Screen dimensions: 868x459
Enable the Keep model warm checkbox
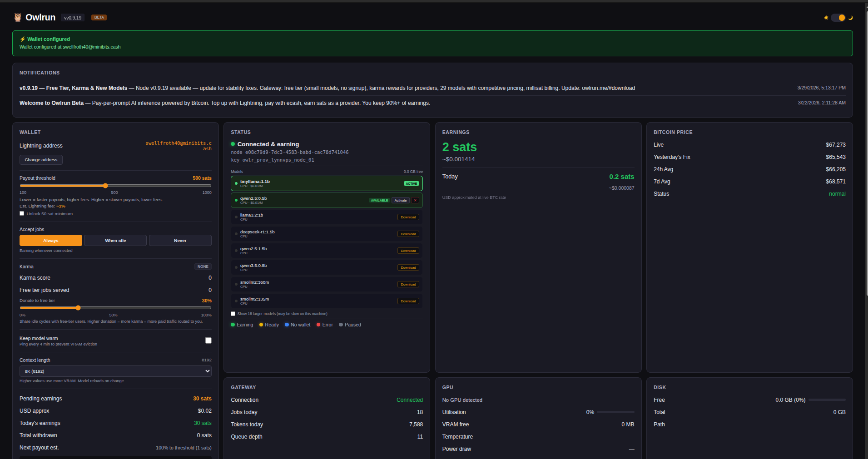coord(208,340)
